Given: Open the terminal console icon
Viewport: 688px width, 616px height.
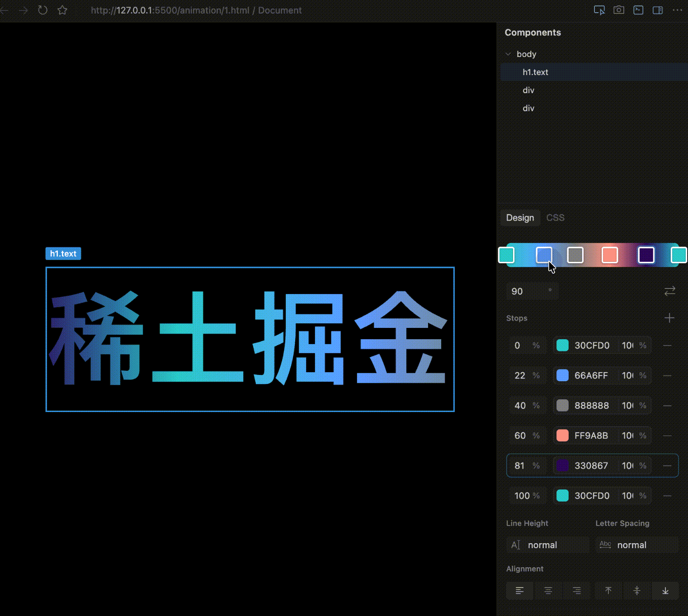Looking at the screenshot, I should pyautogui.click(x=638, y=9).
